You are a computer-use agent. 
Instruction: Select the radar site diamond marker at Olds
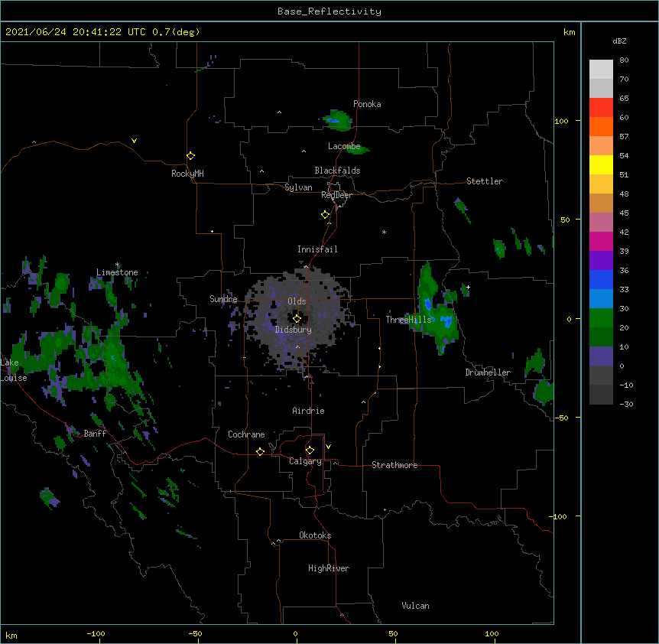[x=297, y=319]
